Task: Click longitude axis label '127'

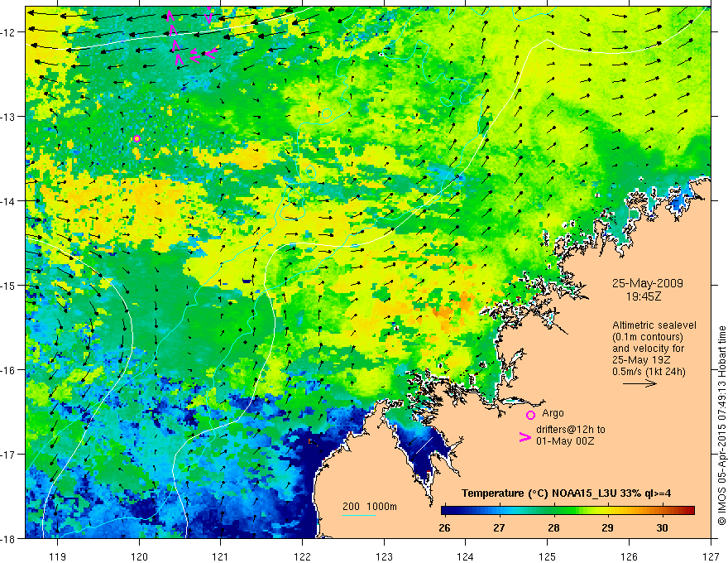Action: [711, 556]
